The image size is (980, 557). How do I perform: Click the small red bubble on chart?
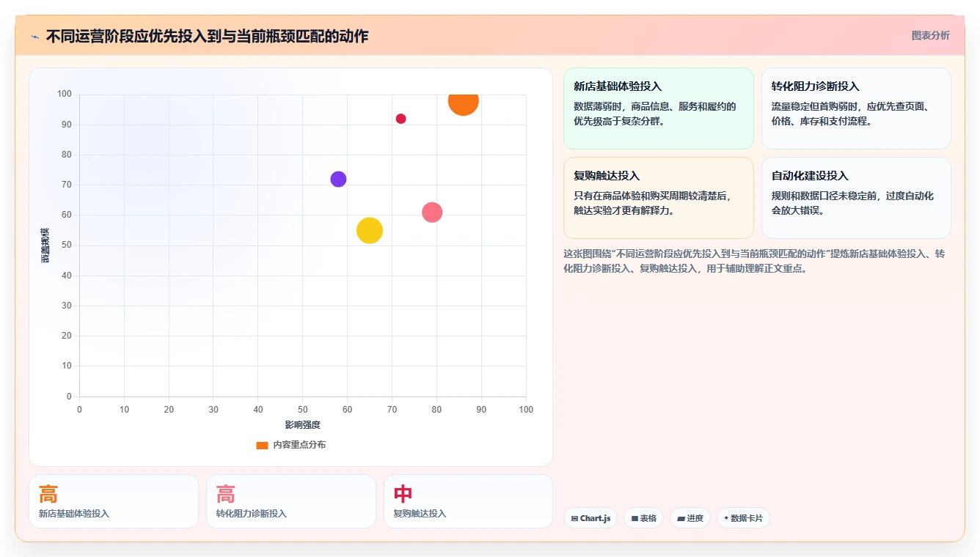click(401, 119)
